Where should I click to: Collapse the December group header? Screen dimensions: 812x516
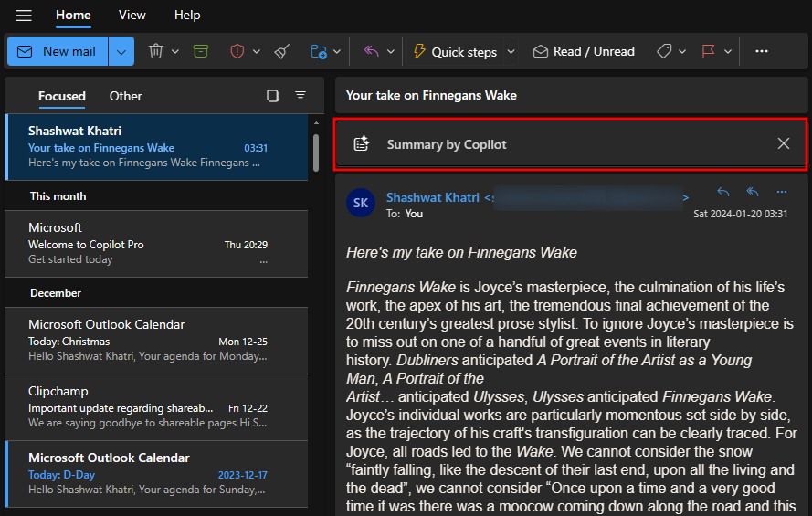(156, 293)
